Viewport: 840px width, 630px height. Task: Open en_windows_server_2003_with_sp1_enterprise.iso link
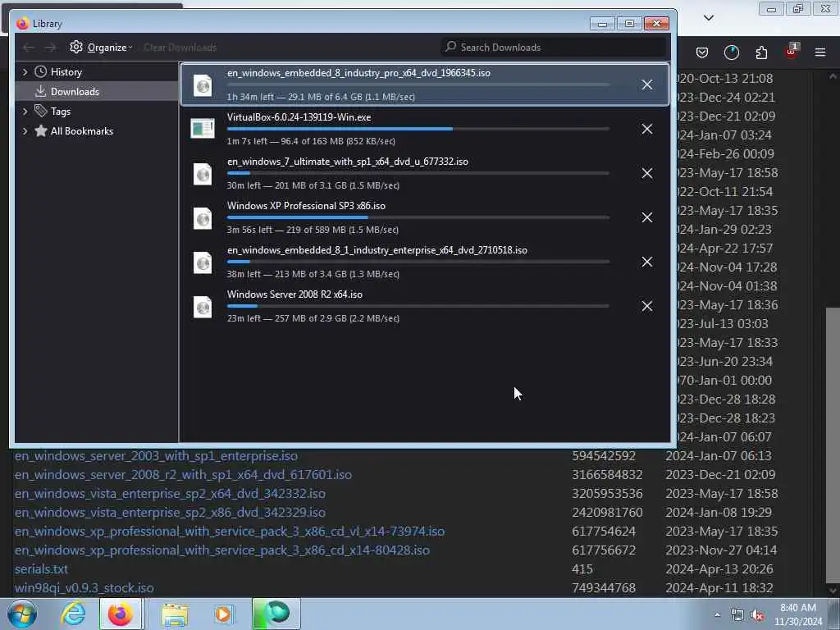click(156, 456)
